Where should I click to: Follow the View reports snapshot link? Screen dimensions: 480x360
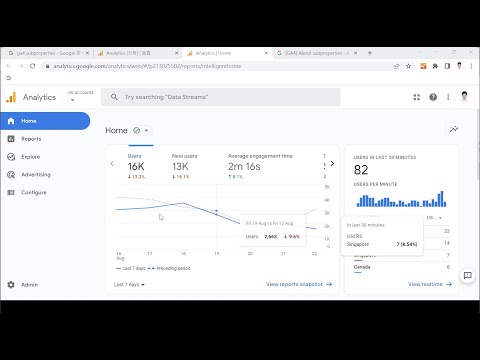point(299,284)
